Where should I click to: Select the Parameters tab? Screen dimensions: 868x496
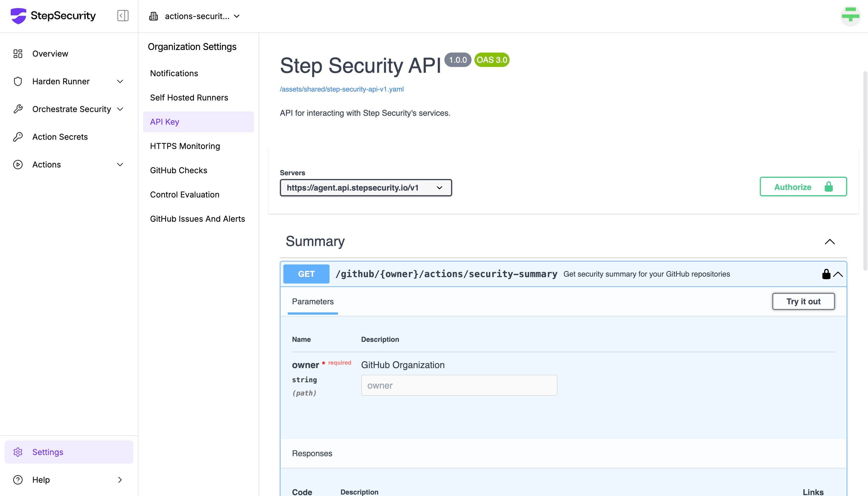pyautogui.click(x=313, y=302)
